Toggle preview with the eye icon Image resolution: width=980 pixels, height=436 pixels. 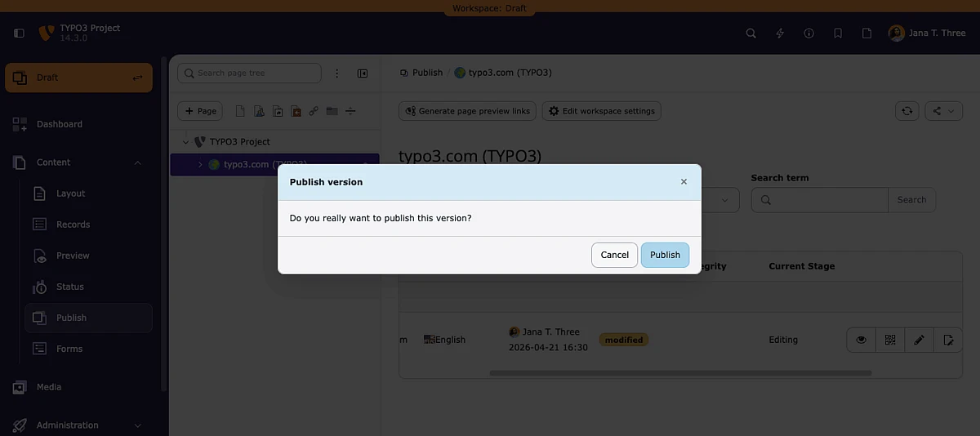pyautogui.click(x=861, y=340)
